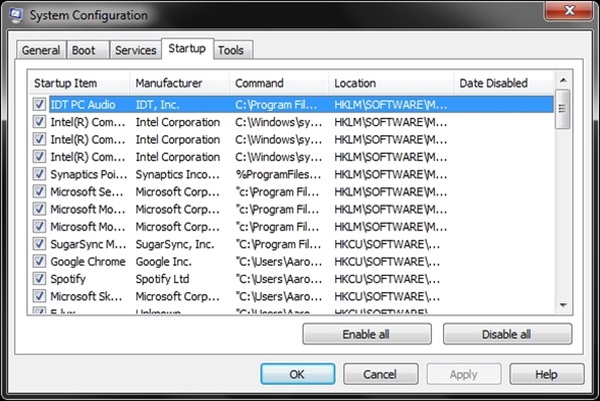Screen dimensions: 600x401
Task: Uncheck the Synaptics Poi... startup checkbox
Action: click(39, 174)
